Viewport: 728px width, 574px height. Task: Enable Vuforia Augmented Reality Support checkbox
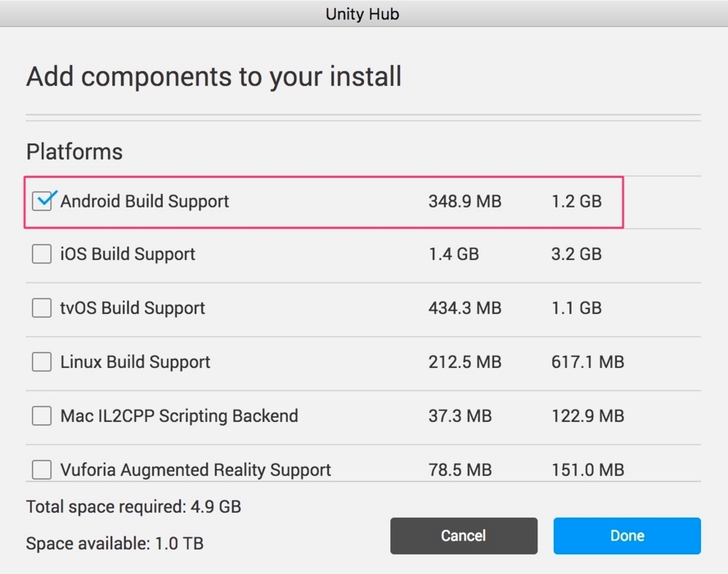(x=42, y=470)
